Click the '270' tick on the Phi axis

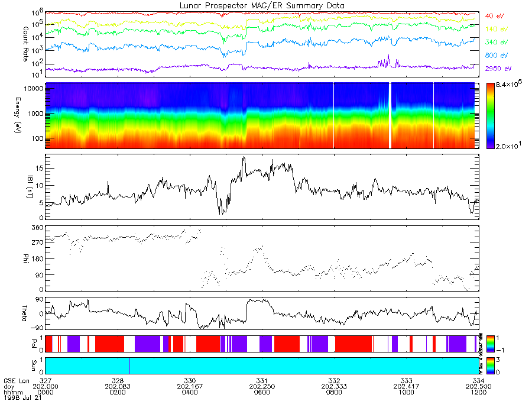click(38, 242)
